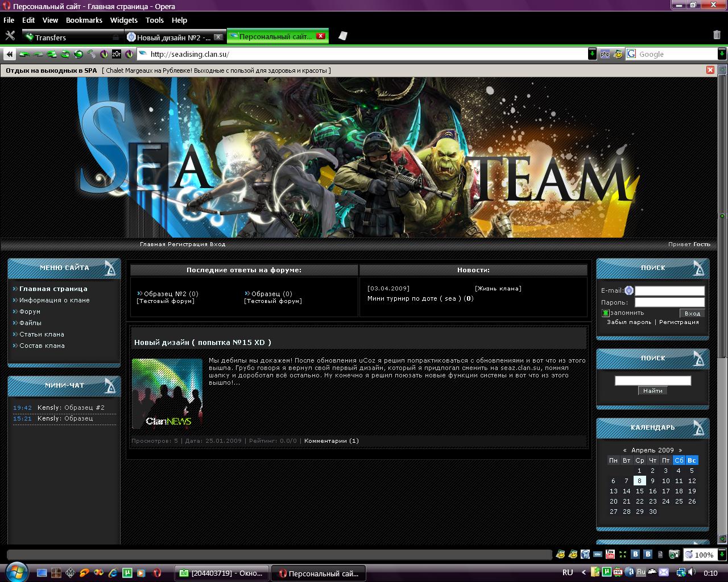Open the Edit menu
728x582 pixels.
click(x=28, y=20)
